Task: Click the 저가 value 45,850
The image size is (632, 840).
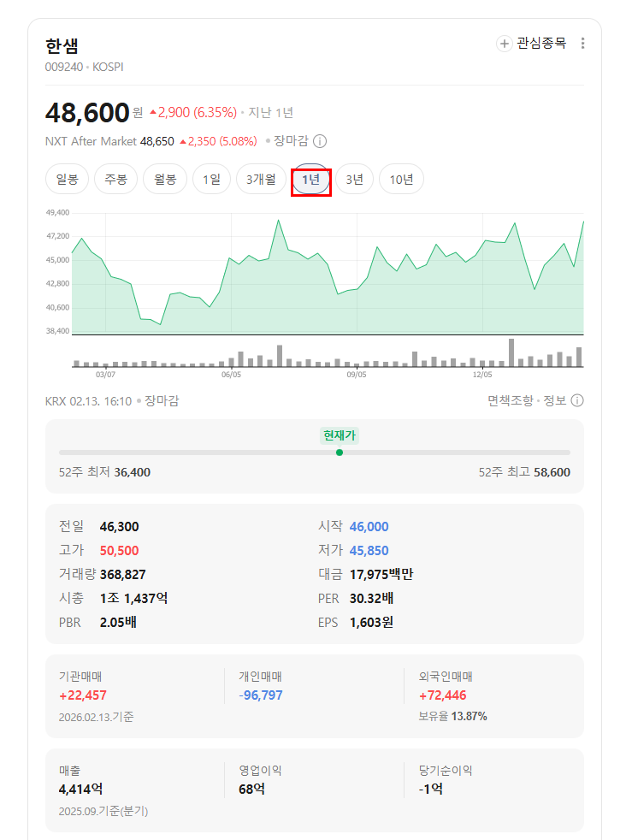Action: [369, 551]
